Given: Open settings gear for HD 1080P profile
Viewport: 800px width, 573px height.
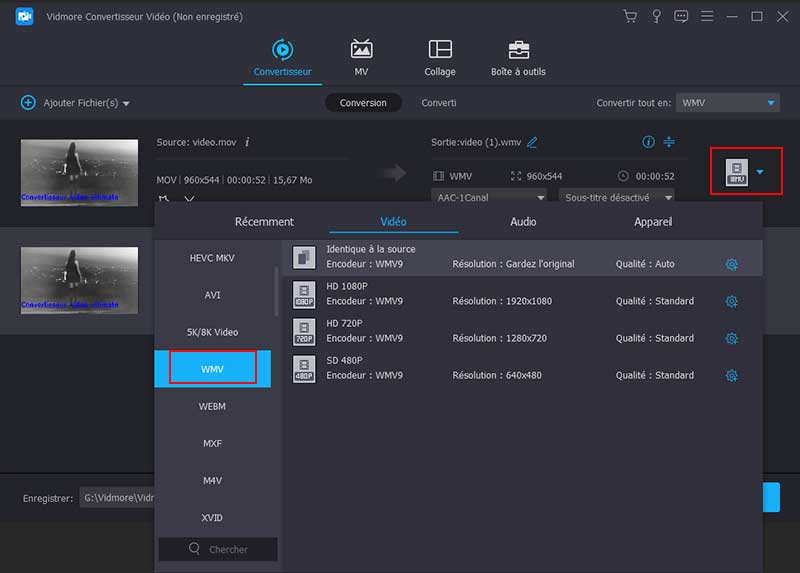Looking at the screenshot, I should point(731,301).
